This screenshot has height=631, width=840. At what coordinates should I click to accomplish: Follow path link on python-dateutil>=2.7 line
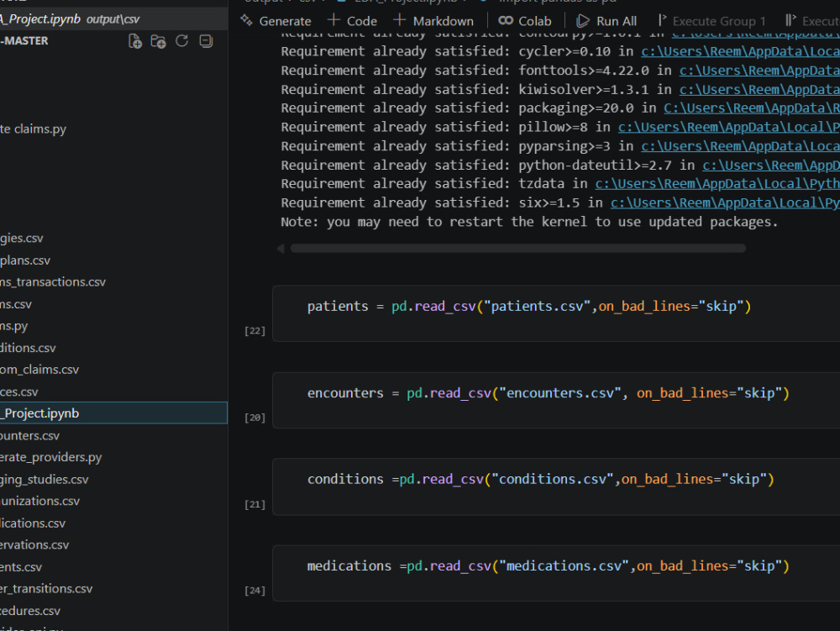pos(771,165)
